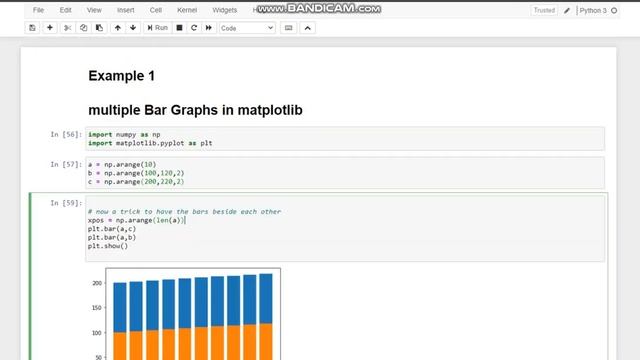Restart the kernel icon

194,28
